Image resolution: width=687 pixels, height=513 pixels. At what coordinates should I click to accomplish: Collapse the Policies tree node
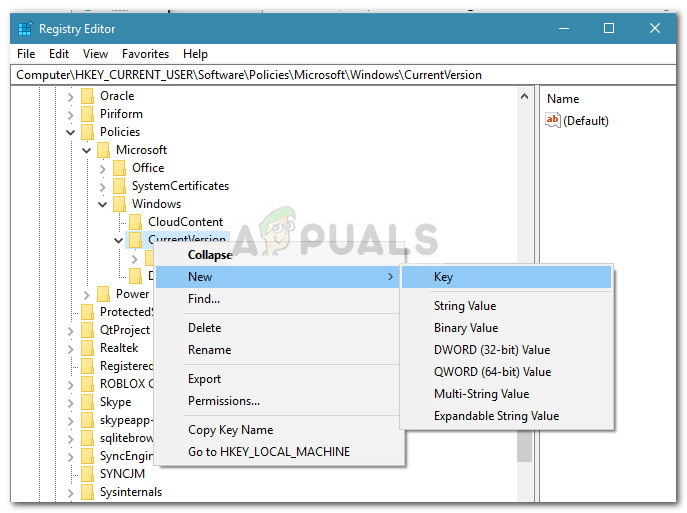(x=70, y=132)
